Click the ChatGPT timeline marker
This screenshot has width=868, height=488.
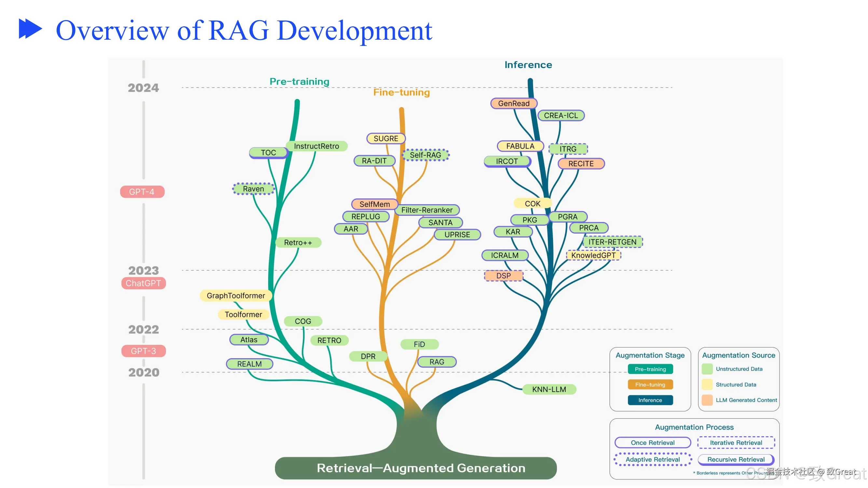[x=144, y=283]
